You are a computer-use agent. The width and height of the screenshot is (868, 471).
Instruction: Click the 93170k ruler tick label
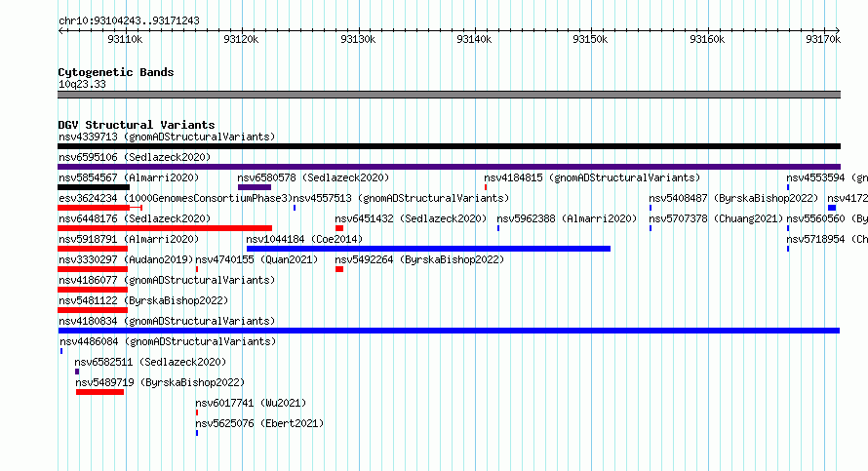(x=823, y=39)
